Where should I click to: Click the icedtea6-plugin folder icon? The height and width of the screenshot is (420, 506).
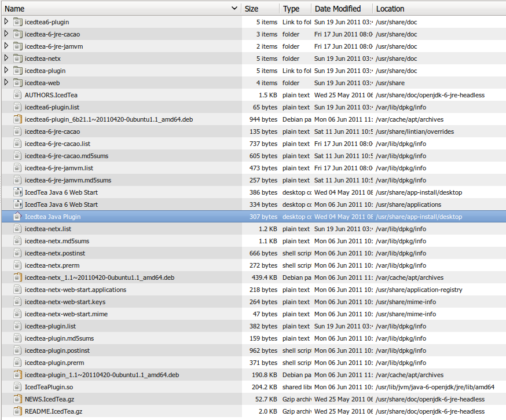click(17, 22)
